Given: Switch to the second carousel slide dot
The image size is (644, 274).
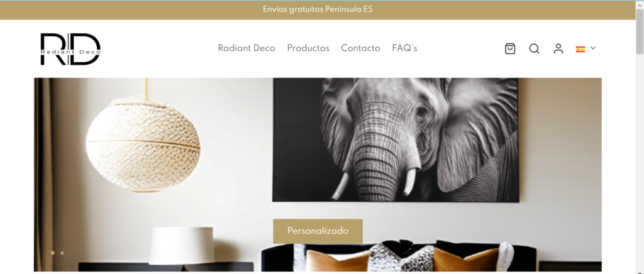Looking at the screenshot, I should pos(62,253).
